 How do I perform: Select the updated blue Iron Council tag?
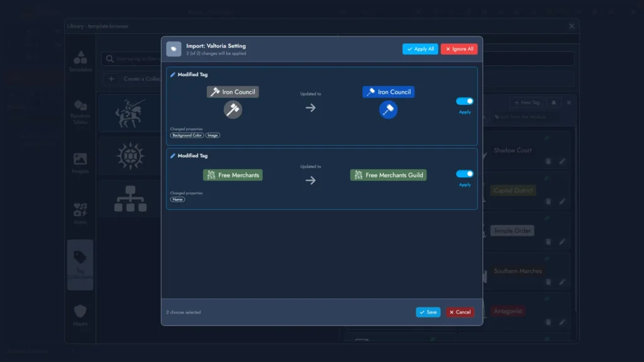[388, 92]
